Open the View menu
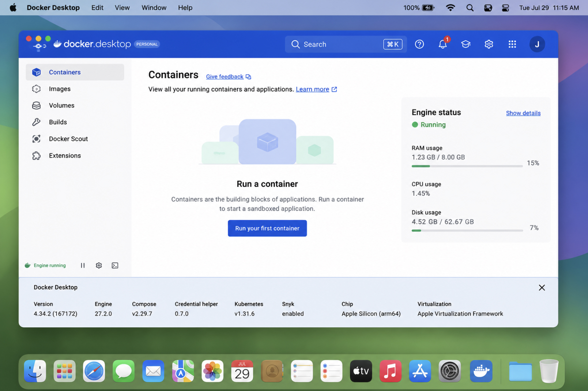 pyautogui.click(x=122, y=8)
